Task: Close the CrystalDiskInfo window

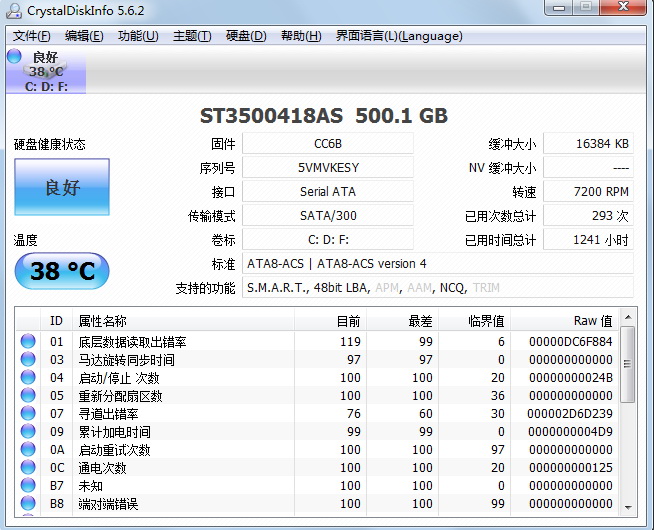Action: (x=623, y=7)
